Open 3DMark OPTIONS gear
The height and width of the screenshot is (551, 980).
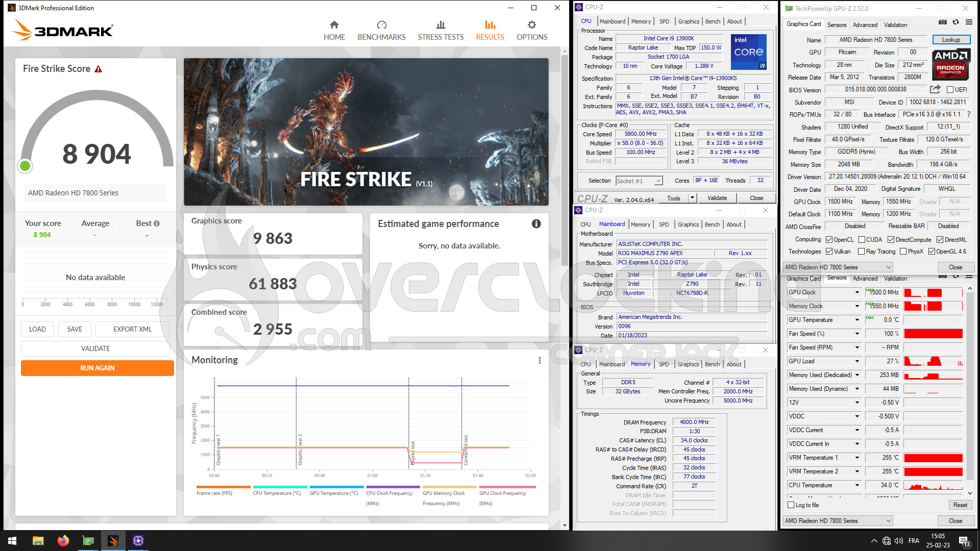coord(532,31)
